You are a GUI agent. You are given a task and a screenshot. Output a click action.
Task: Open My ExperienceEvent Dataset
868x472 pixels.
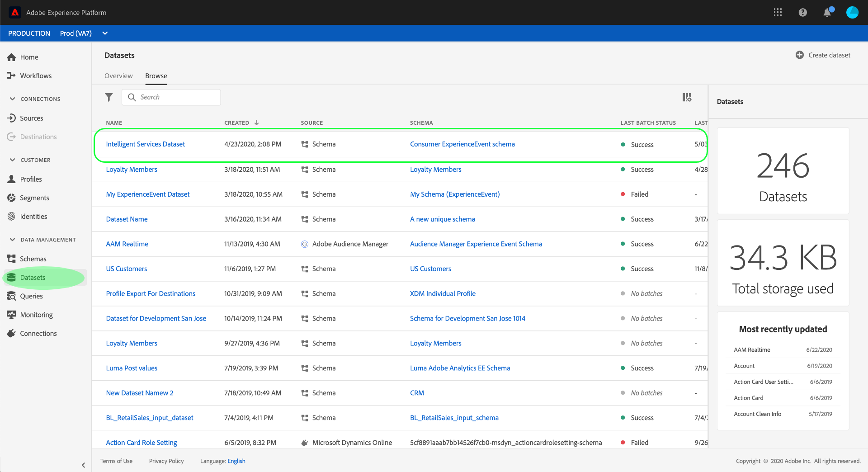click(148, 194)
